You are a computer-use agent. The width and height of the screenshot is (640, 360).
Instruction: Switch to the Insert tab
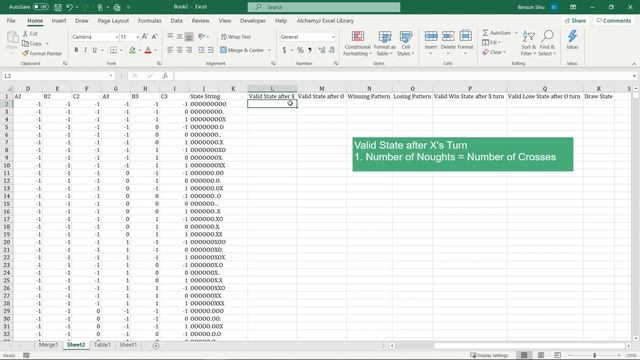pyautogui.click(x=59, y=20)
